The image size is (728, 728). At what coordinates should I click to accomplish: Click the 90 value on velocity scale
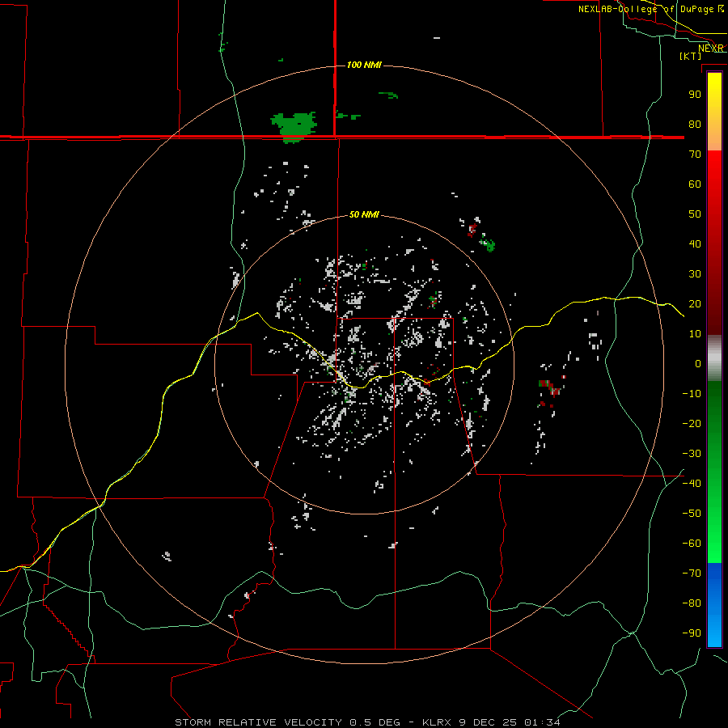coord(695,95)
